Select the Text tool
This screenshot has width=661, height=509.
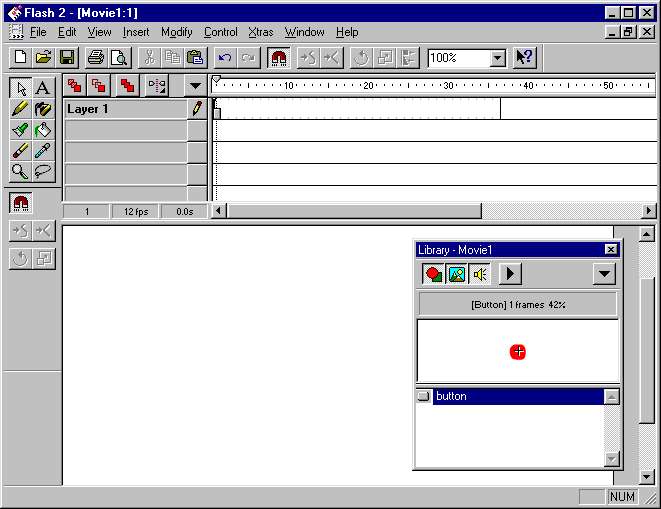[42, 88]
